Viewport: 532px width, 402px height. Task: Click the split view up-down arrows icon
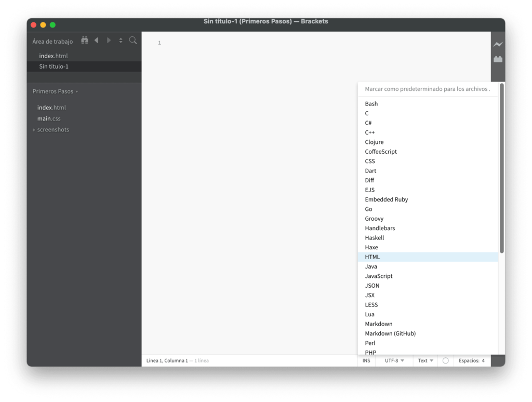pos(121,41)
